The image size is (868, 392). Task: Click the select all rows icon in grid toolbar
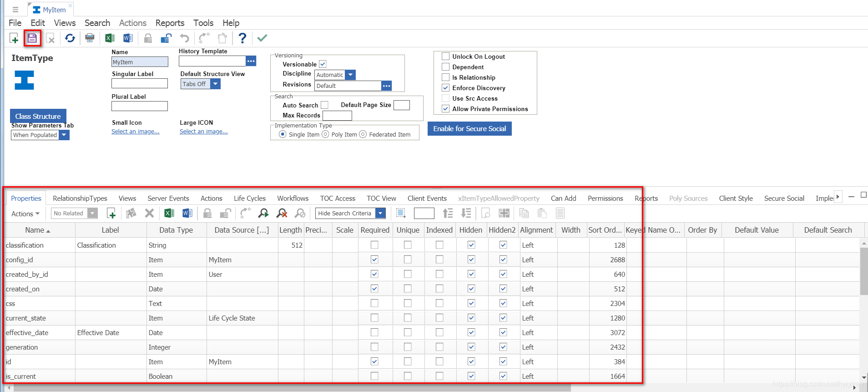coord(401,213)
